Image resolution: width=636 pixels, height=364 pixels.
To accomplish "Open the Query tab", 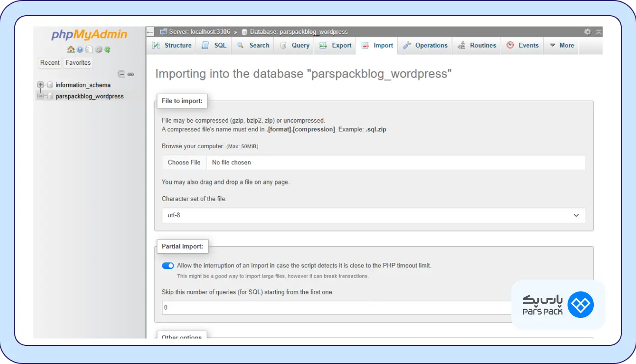I will coord(294,46).
